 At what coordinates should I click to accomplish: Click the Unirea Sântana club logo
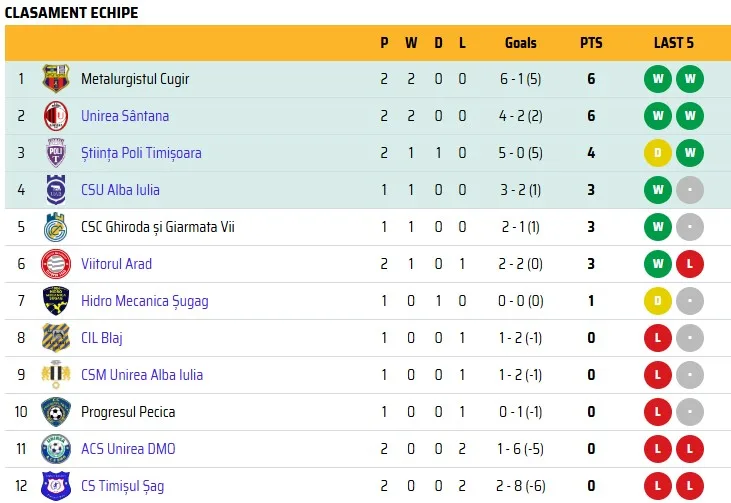pyautogui.click(x=56, y=116)
